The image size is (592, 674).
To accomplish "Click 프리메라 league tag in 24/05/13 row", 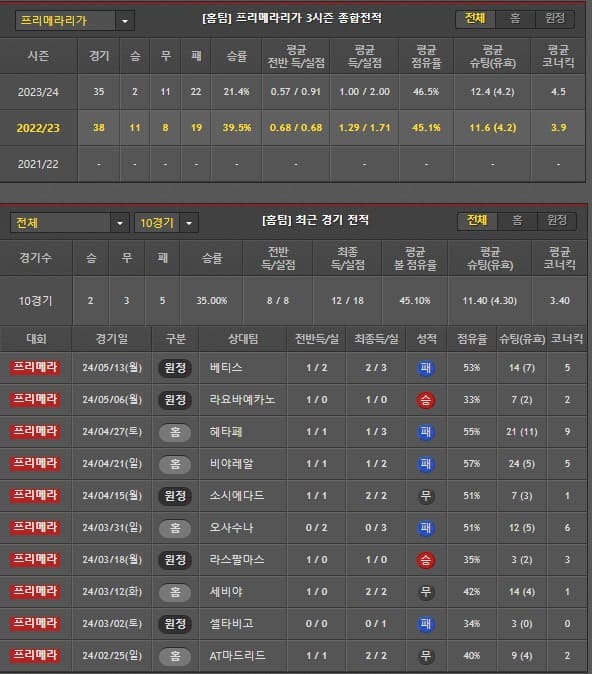I will click(35, 368).
